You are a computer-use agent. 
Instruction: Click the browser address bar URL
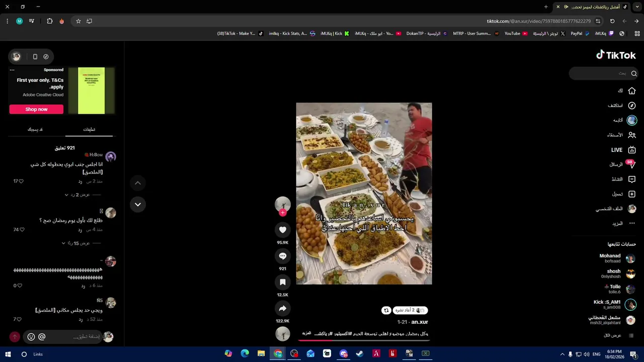click(x=538, y=21)
